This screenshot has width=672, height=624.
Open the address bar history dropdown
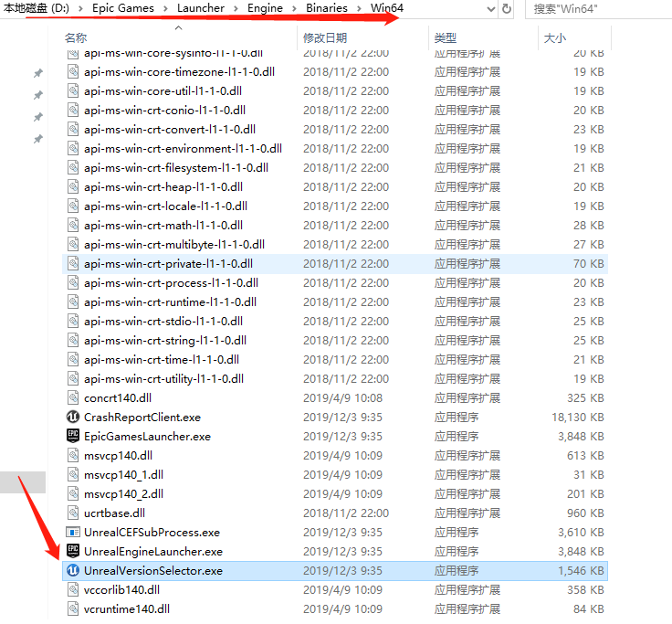click(x=491, y=9)
